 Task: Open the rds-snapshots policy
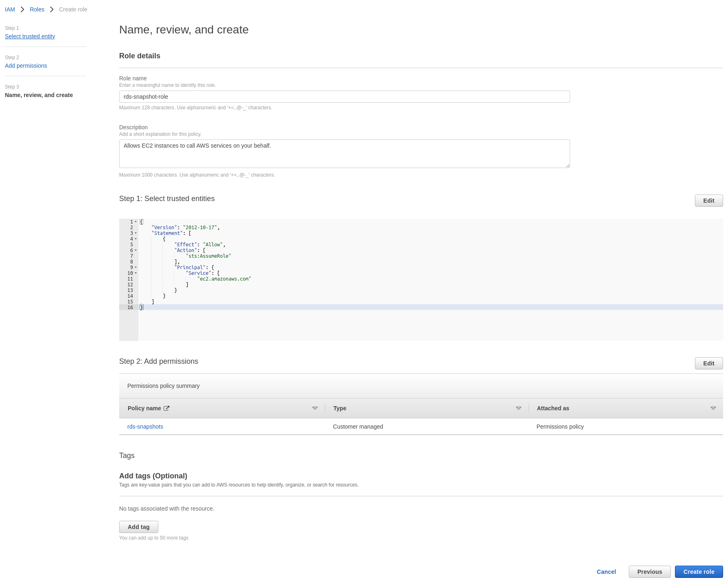[x=145, y=427]
